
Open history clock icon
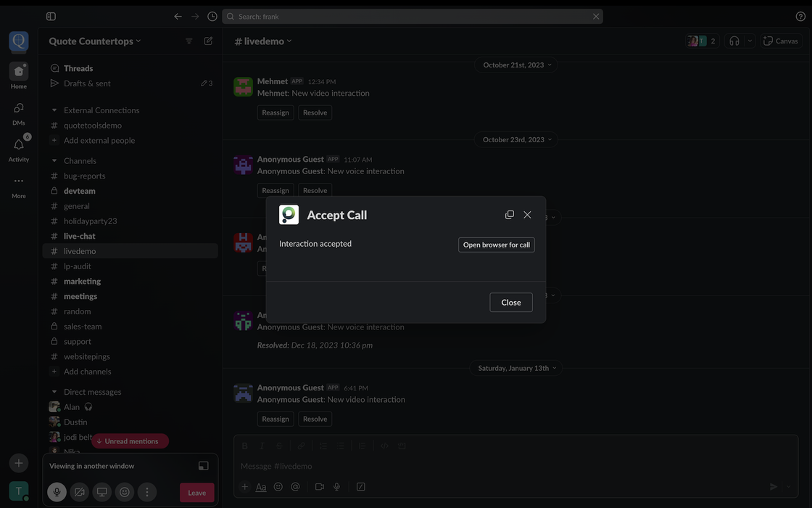[212, 16]
